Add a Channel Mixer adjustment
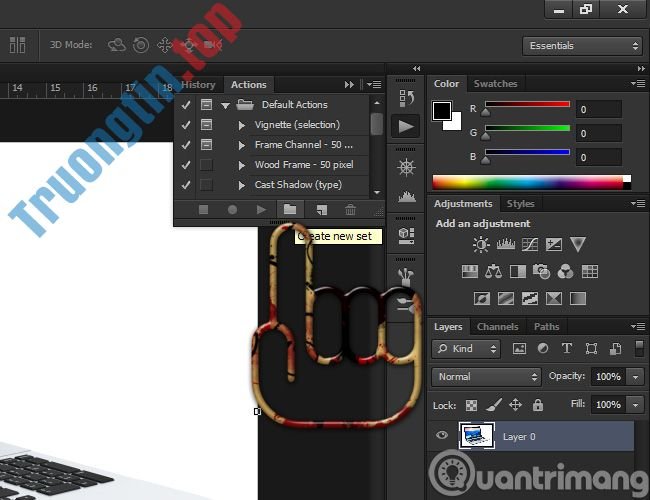650x500 pixels. point(565,272)
